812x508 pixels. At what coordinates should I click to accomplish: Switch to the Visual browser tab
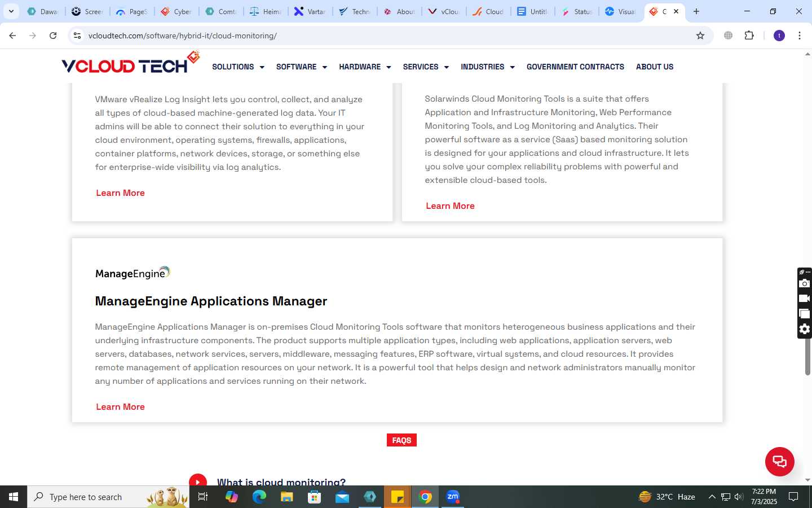[x=621, y=11]
